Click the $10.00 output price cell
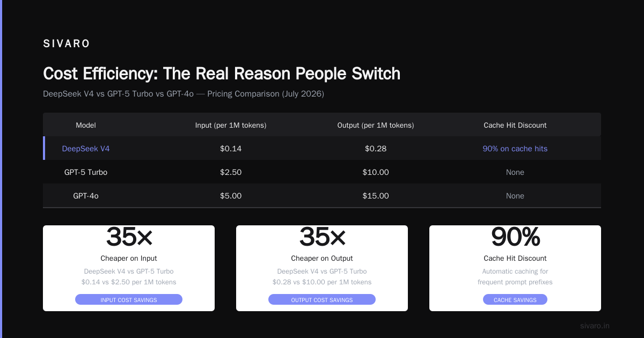This screenshot has height=338, width=644. click(x=376, y=172)
